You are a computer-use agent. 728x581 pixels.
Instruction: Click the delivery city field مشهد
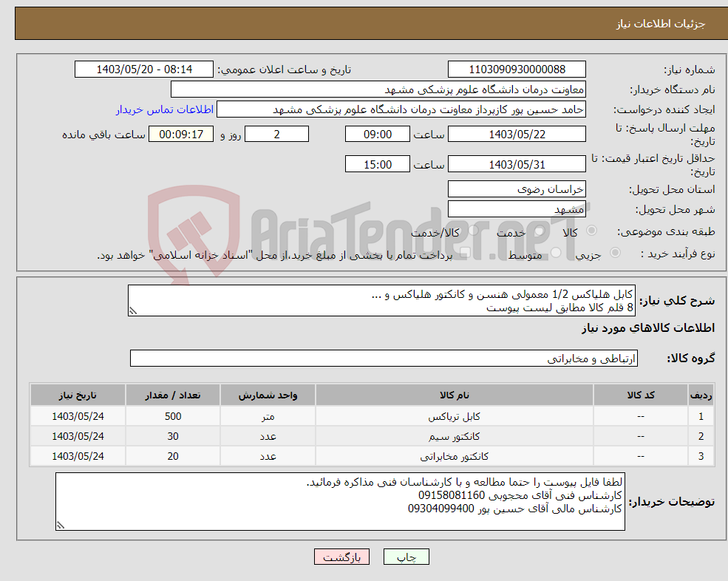(x=517, y=209)
